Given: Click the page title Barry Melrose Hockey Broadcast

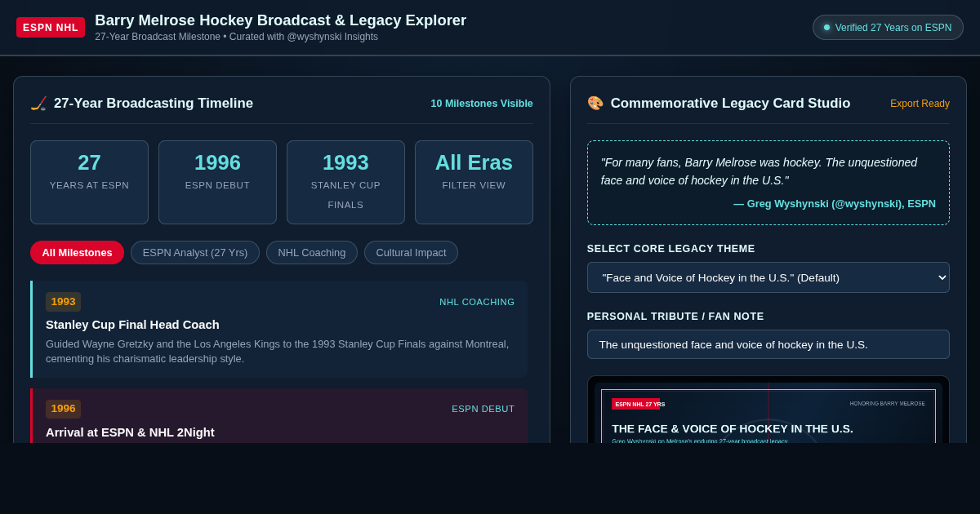Looking at the screenshot, I should coord(280,20).
